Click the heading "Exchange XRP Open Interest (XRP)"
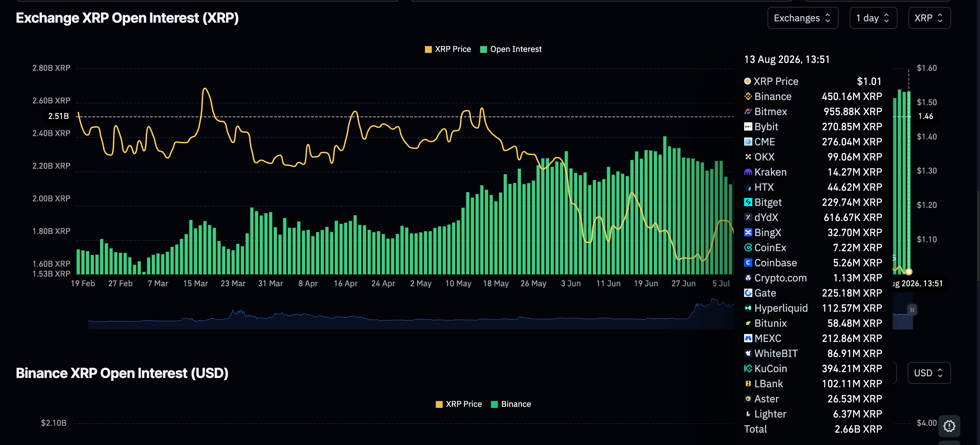980x445 pixels. click(x=127, y=18)
